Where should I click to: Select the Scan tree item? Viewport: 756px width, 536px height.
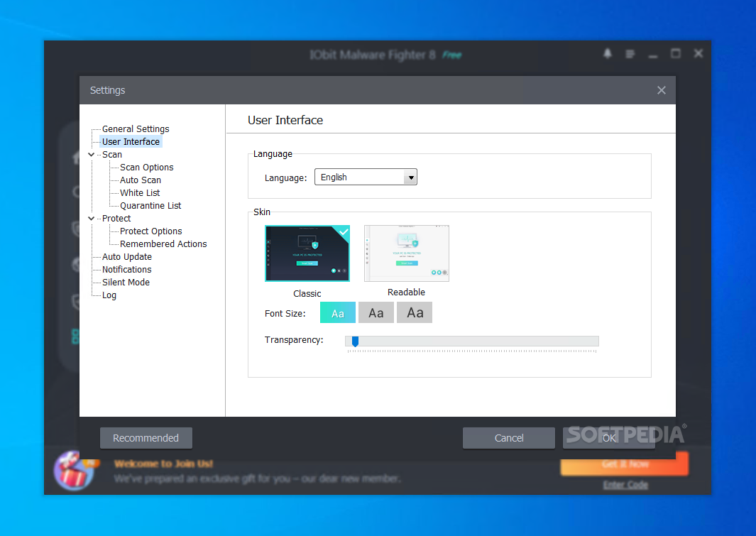coord(112,155)
